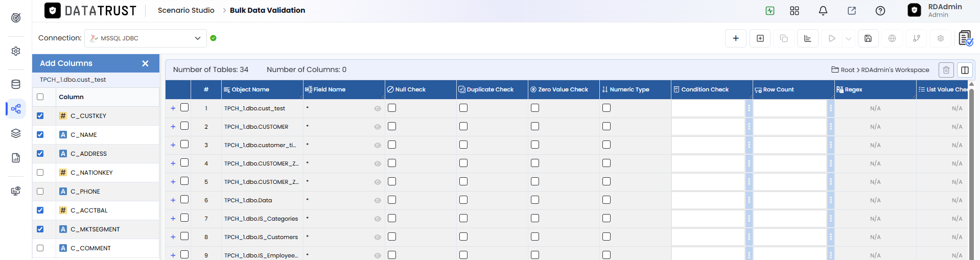Open Condition Check options menu for row 1
The image size is (980, 260).
tap(749, 108)
